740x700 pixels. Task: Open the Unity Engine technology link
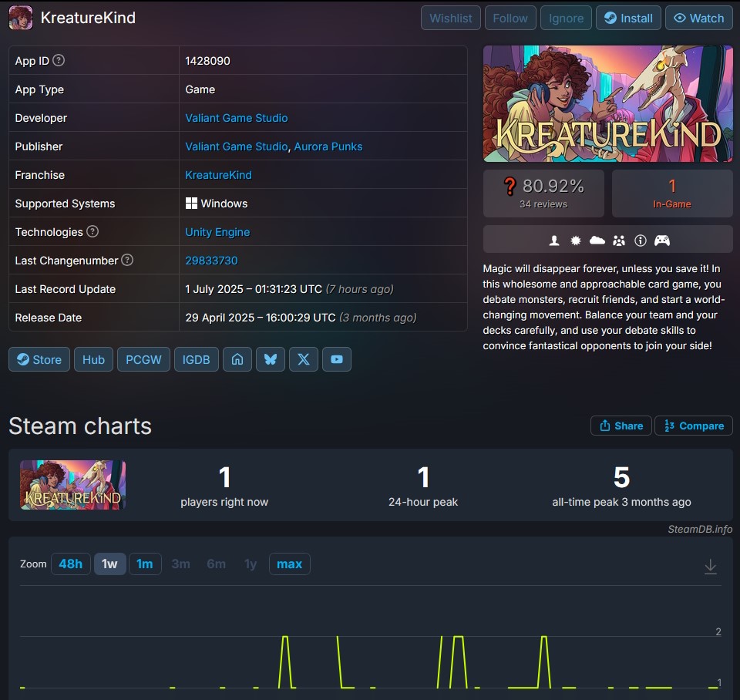click(x=217, y=232)
